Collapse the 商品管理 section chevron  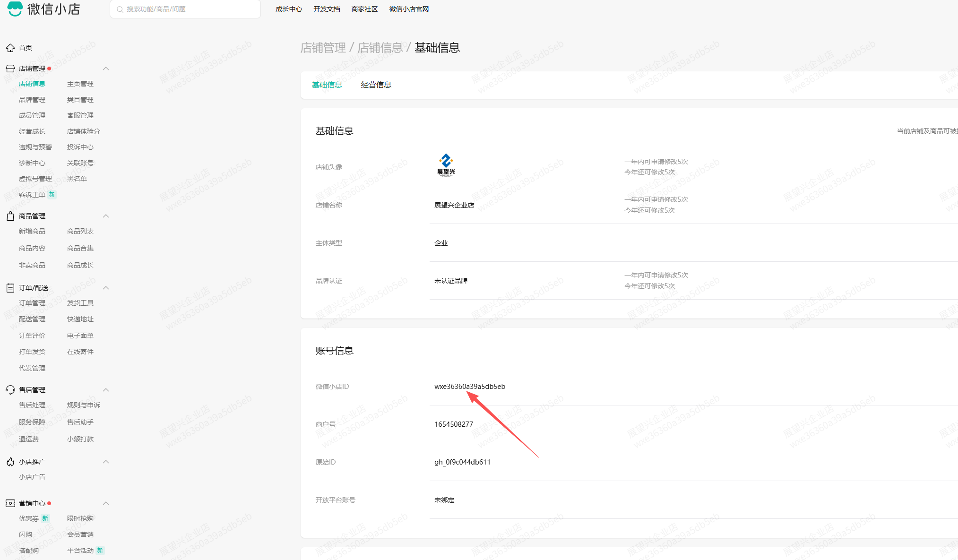(x=106, y=216)
